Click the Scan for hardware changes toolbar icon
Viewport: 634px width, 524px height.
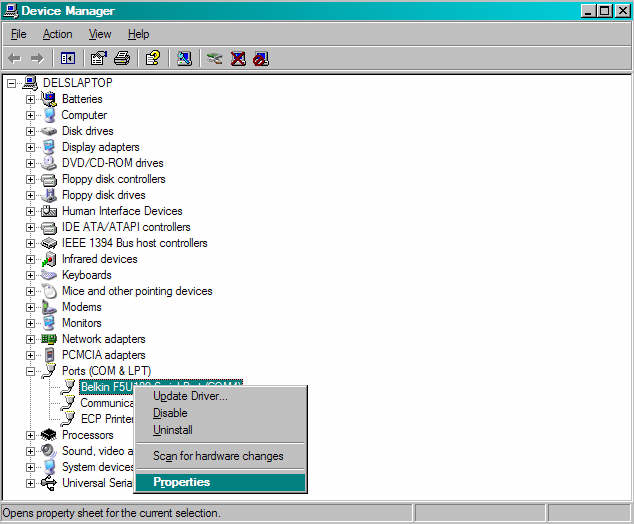184,58
